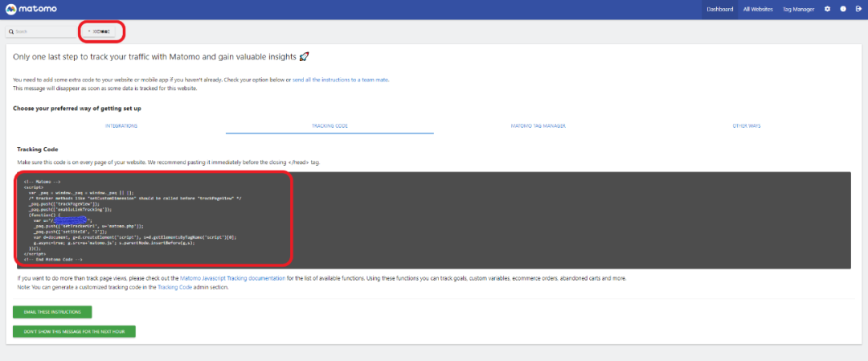Select the Tracking Code tab
Viewport: 868px width, 361px height.
pos(330,125)
